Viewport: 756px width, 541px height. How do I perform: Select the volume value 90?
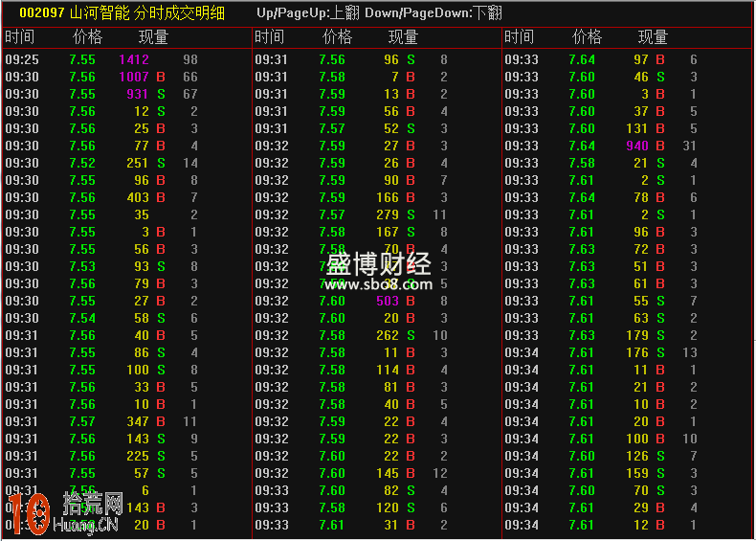click(391, 180)
